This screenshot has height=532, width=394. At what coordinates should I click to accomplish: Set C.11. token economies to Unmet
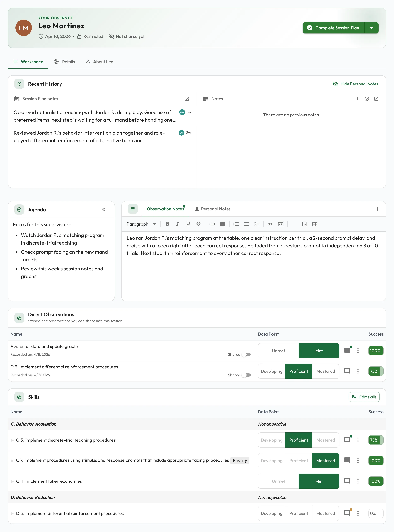tap(278, 481)
